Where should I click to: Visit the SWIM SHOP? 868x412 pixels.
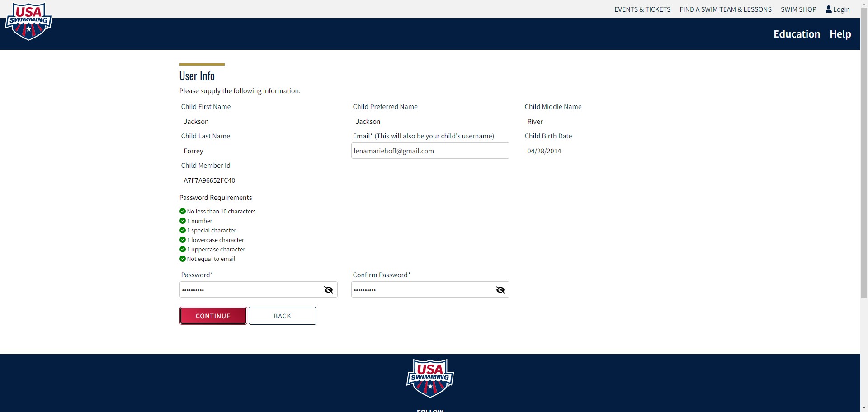(798, 9)
